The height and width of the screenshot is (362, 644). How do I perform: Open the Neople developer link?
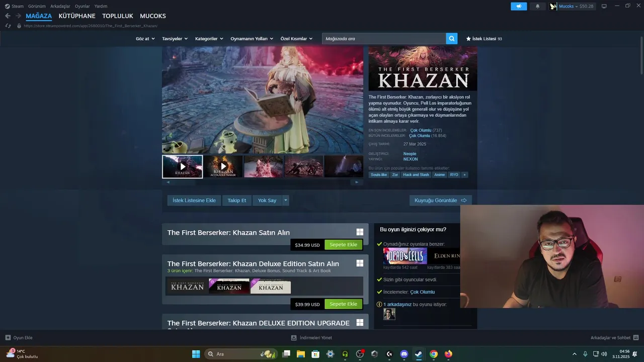click(x=410, y=154)
